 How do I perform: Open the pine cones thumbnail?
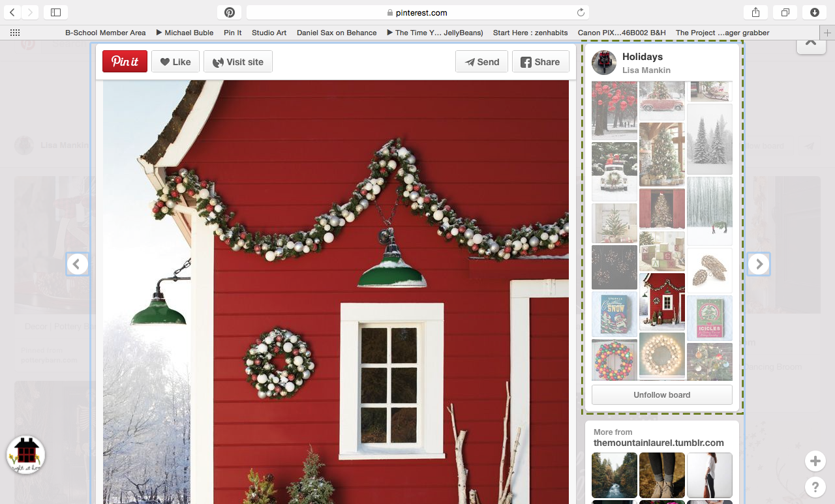click(x=710, y=270)
